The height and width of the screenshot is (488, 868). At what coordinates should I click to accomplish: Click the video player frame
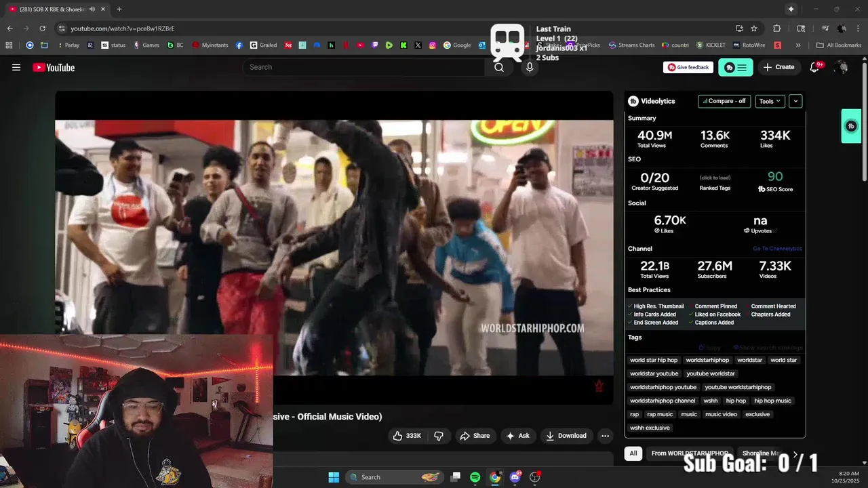tap(334, 248)
